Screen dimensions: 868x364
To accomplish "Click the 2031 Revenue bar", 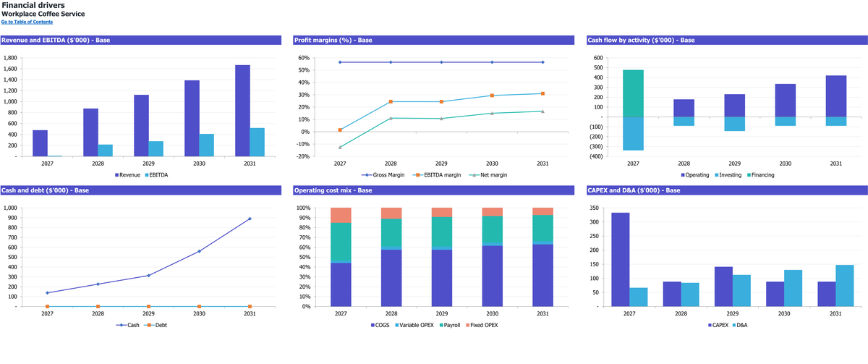I will tap(242, 111).
